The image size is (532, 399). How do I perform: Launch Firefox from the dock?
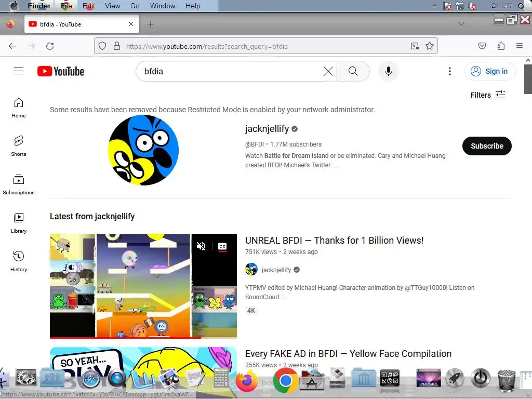(247, 380)
